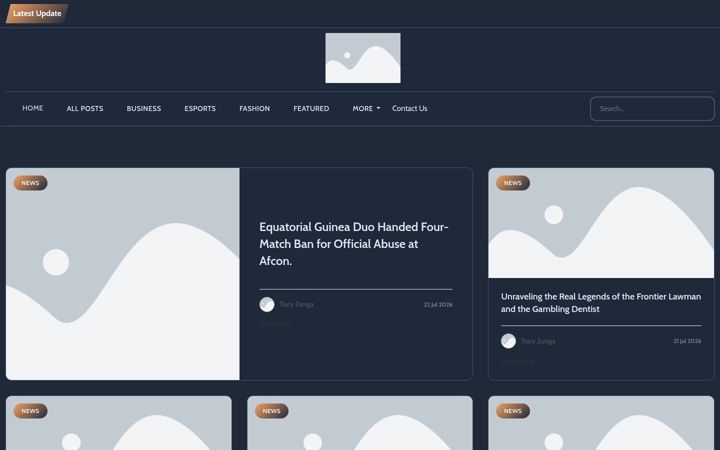The width and height of the screenshot is (720, 450).
Task: Open the site logo image in the header
Action: pyautogui.click(x=363, y=58)
